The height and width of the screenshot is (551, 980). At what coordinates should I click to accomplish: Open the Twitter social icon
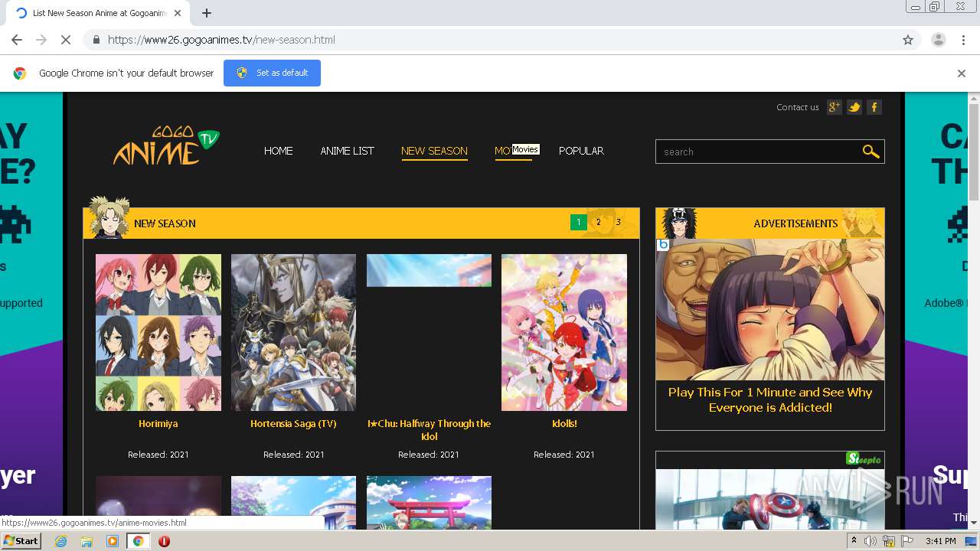tap(854, 107)
